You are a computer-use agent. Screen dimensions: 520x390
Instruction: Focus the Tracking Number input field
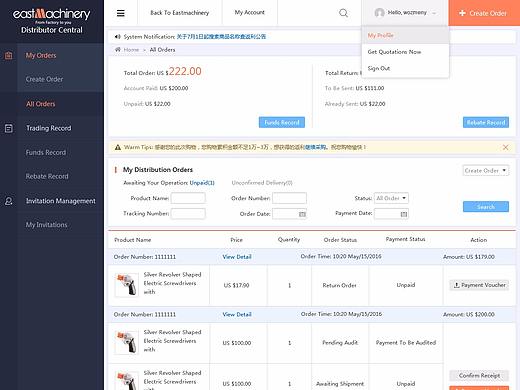point(188,214)
